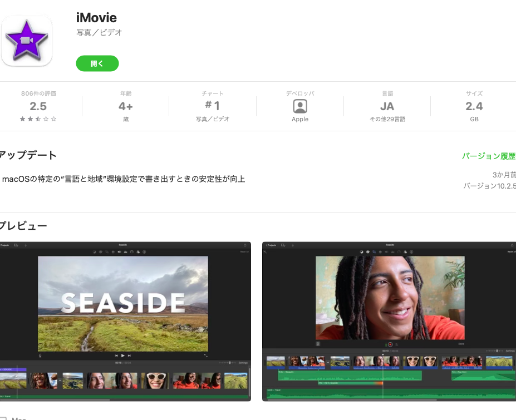Click the Apple developer name label

tap(300, 119)
